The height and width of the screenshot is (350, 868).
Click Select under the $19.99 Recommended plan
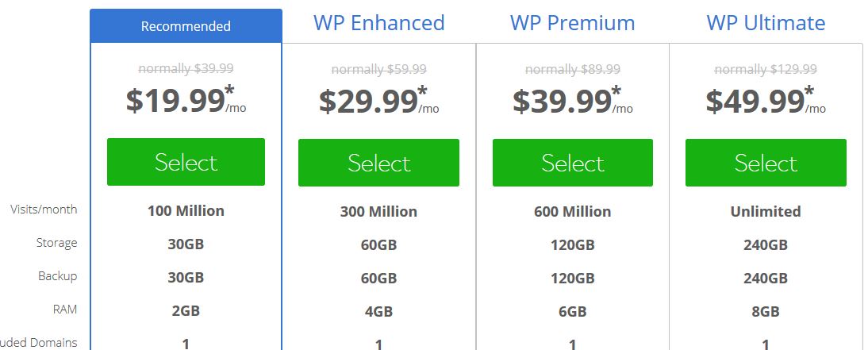click(x=186, y=162)
